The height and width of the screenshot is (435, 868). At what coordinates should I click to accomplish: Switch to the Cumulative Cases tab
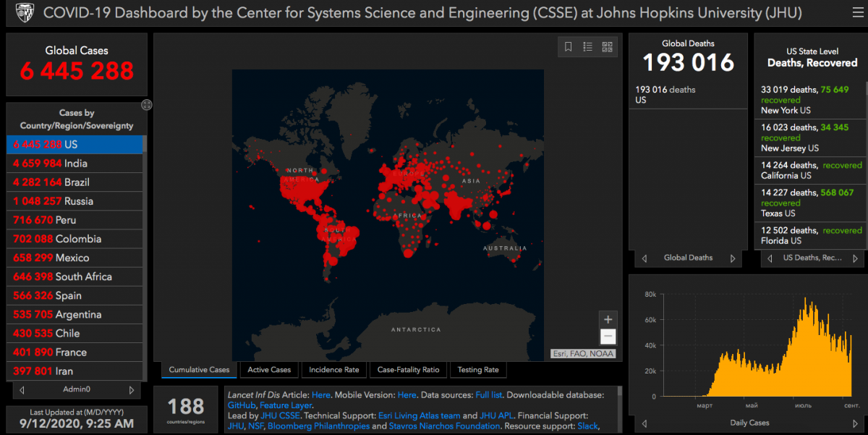click(199, 370)
